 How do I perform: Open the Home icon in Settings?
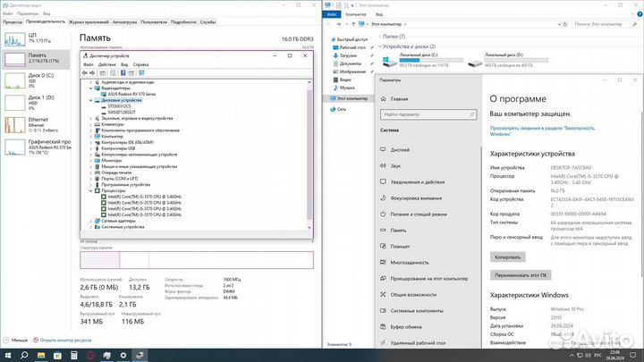click(384, 98)
